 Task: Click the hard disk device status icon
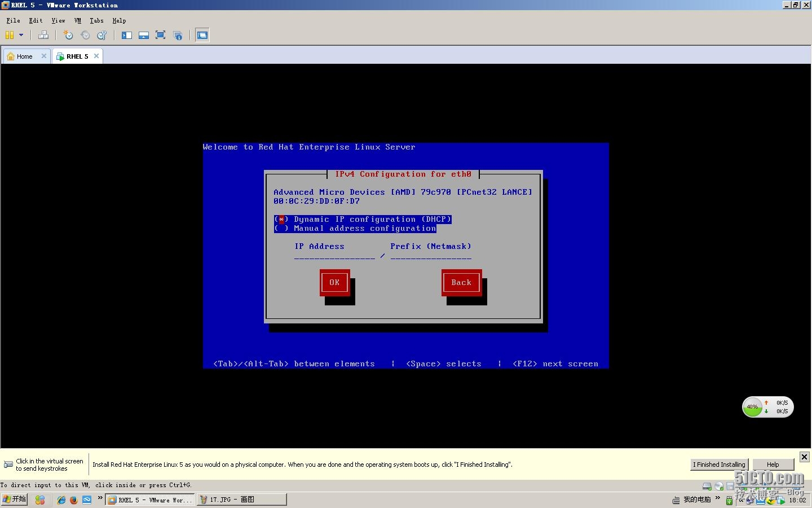(x=707, y=486)
